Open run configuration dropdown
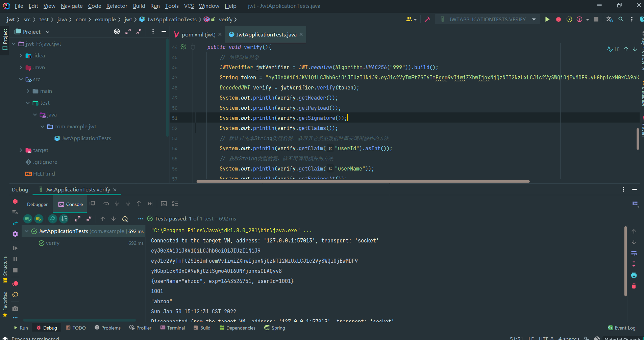Viewport: 644px width, 340px height. [534, 20]
